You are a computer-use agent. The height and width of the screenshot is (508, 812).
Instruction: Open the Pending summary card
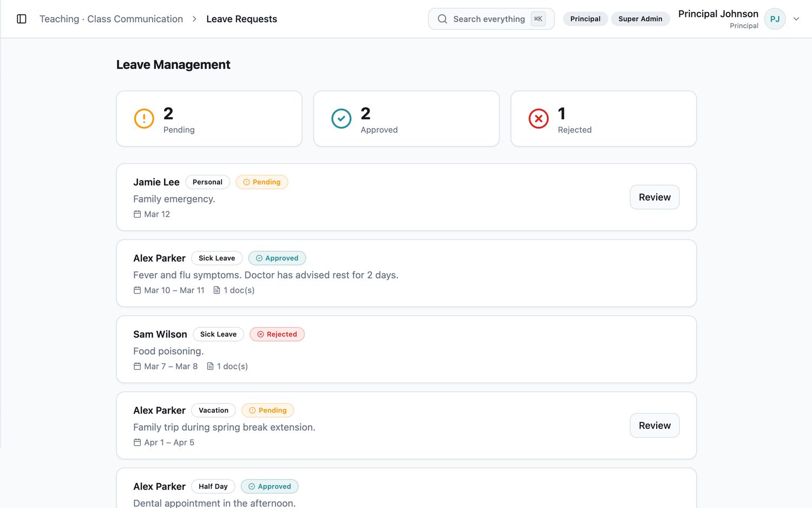(209, 119)
